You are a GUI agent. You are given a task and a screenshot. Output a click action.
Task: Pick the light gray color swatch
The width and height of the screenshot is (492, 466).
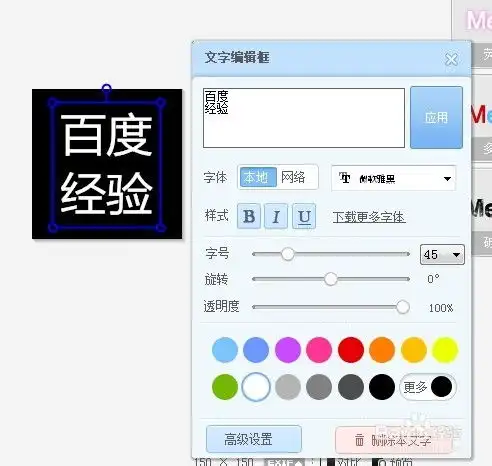[x=288, y=387]
